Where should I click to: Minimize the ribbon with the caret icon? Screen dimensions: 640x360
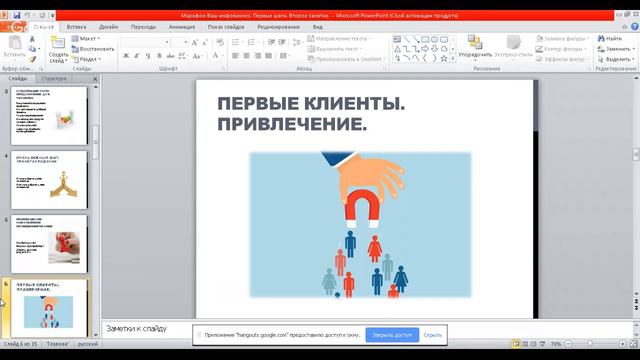pos(625,27)
